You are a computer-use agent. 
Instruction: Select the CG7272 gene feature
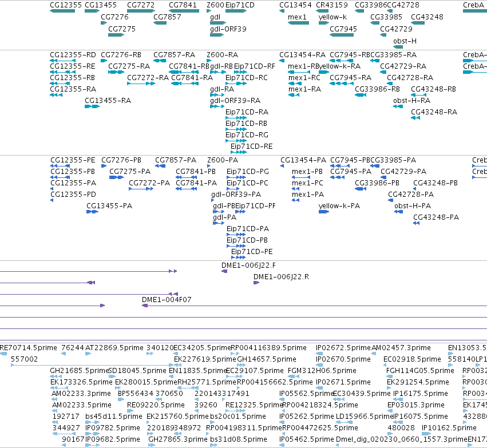click(141, 11)
